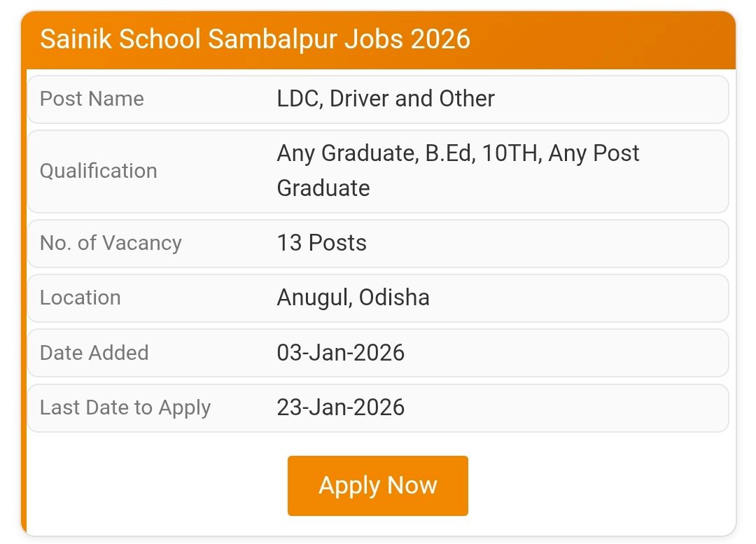Open the Sainik School Sambalpur Jobs 2026 title
This screenshot has height=544, width=756.
255,39
